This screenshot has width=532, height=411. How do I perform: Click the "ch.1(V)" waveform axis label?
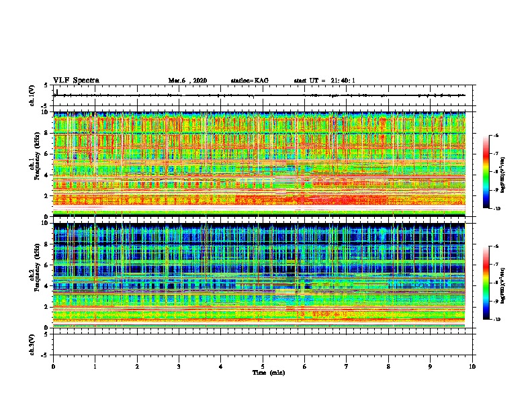32,95
